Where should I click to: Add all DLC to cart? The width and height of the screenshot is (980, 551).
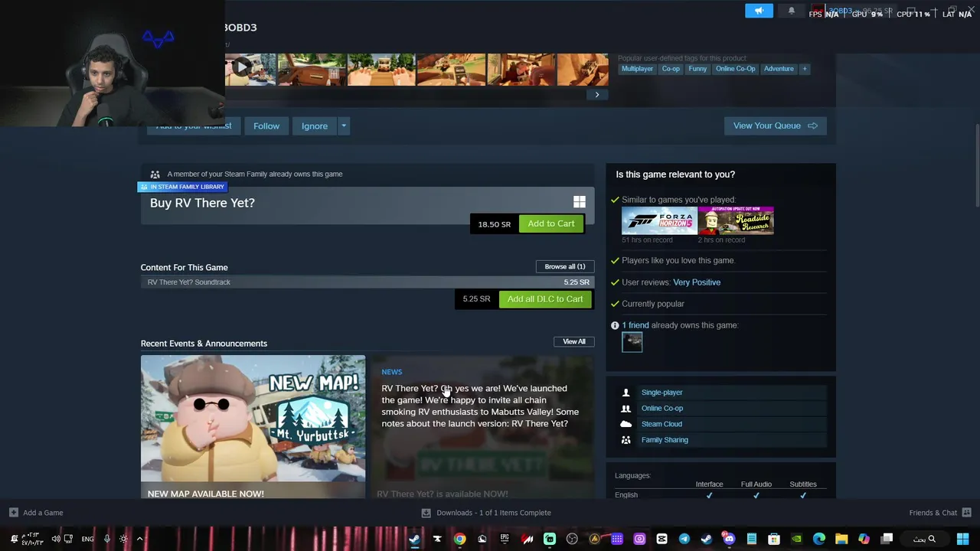[545, 299]
